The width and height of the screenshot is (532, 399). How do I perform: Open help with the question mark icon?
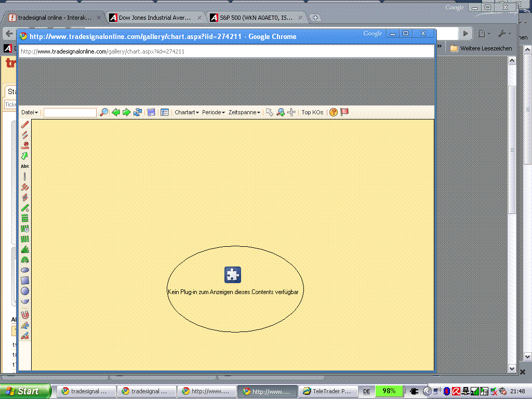pos(334,112)
